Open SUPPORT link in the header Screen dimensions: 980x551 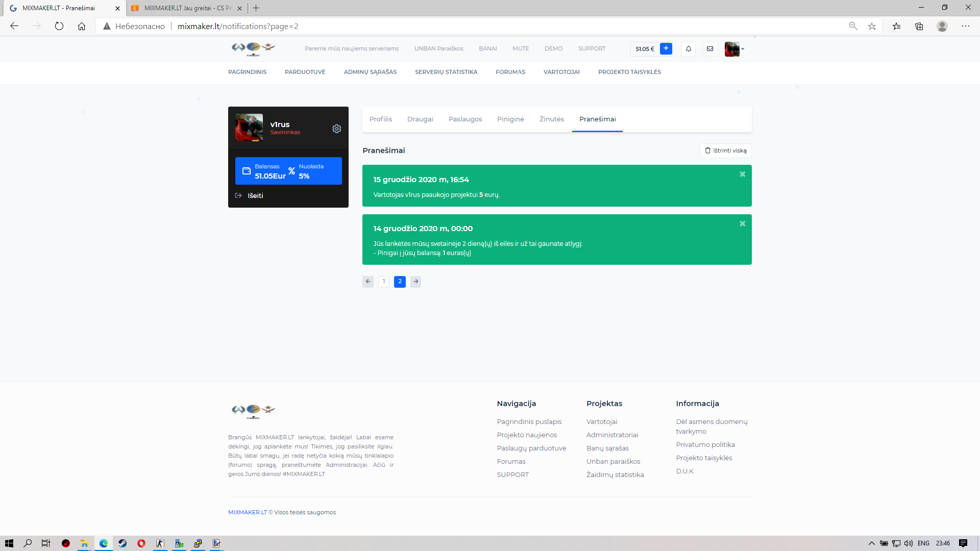coord(592,49)
